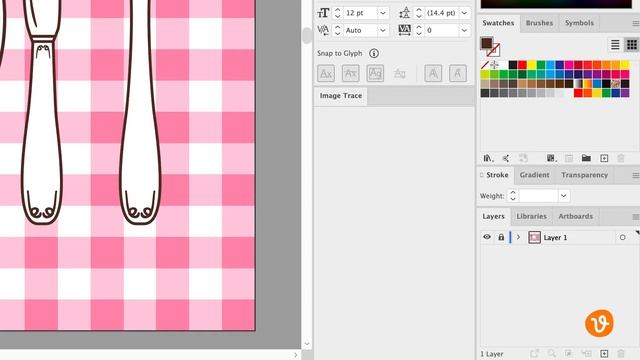Select the black swatch in first row
The image size is (640, 360).
[513, 65]
